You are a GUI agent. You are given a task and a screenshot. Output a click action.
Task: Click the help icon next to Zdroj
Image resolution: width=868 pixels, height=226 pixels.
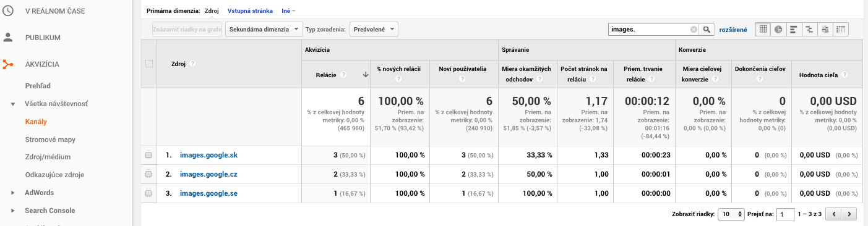click(x=192, y=64)
